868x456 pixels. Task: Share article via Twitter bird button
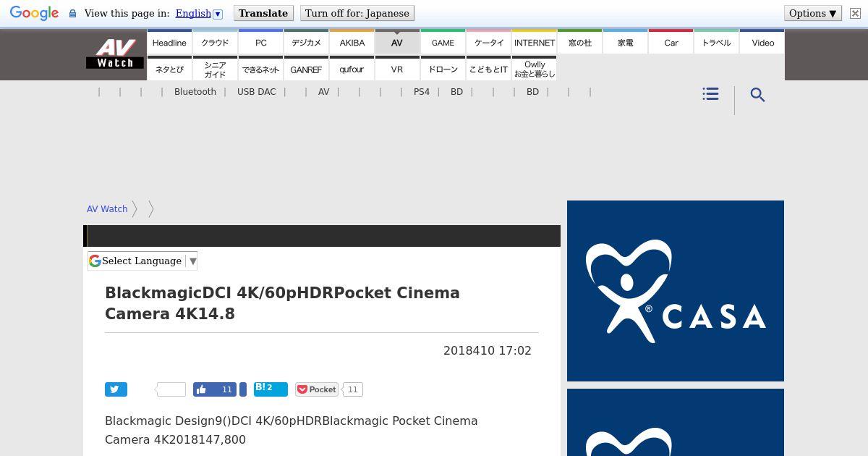click(x=116, y=389)
